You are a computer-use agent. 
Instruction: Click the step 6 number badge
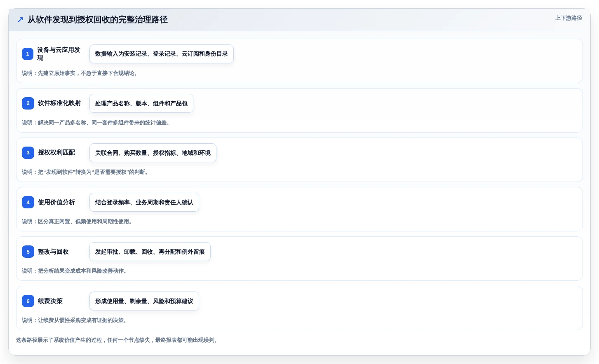pyautogui.click(x=28, y=301)
